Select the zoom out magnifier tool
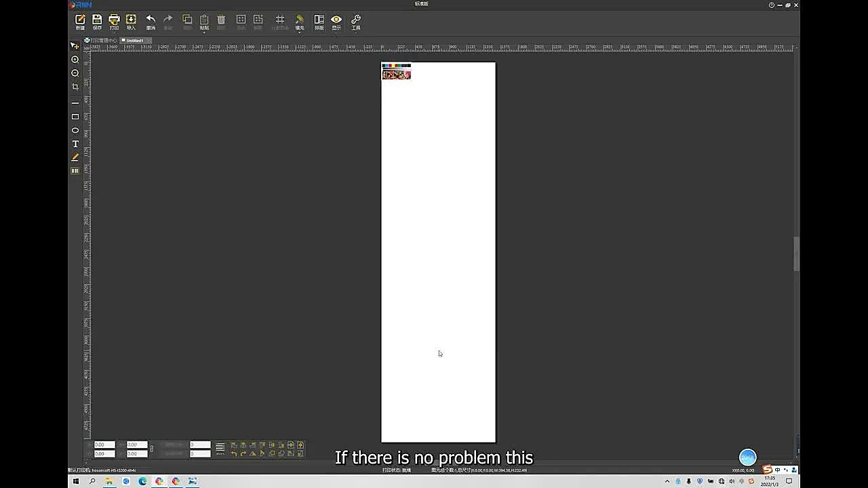 click(x=75, y=73)
